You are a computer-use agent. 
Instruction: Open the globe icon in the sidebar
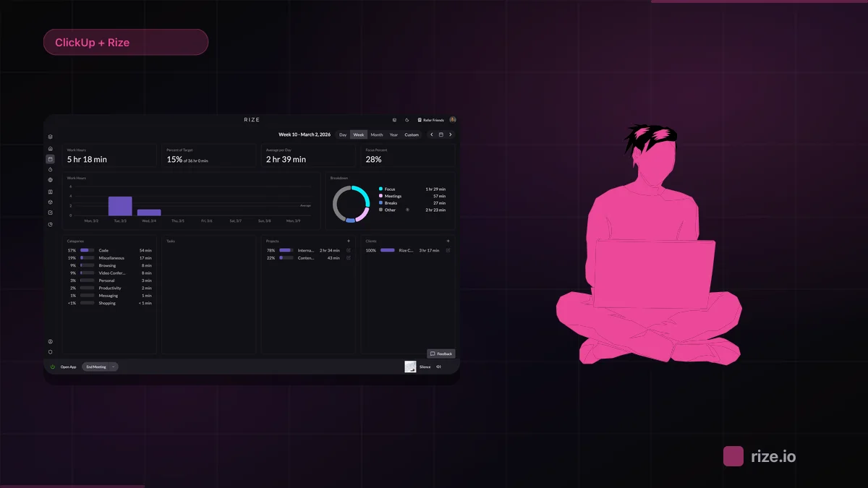tap(51, 180)
